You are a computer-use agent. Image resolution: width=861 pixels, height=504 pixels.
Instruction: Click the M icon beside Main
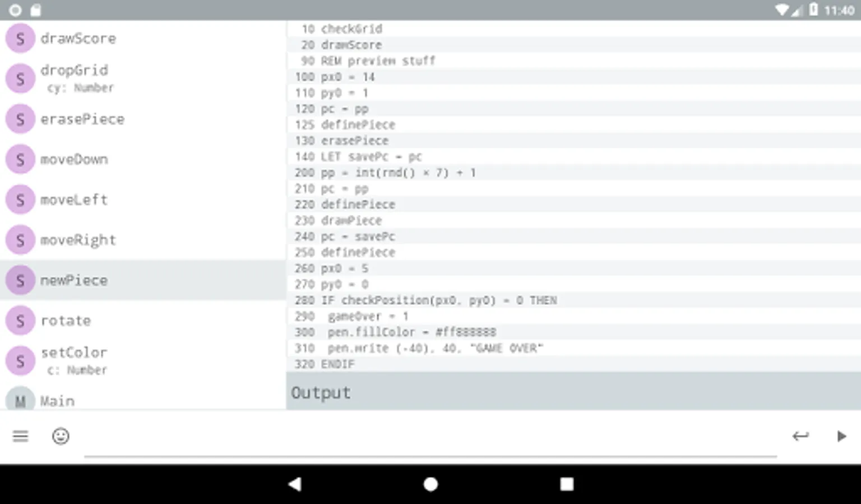20,400
